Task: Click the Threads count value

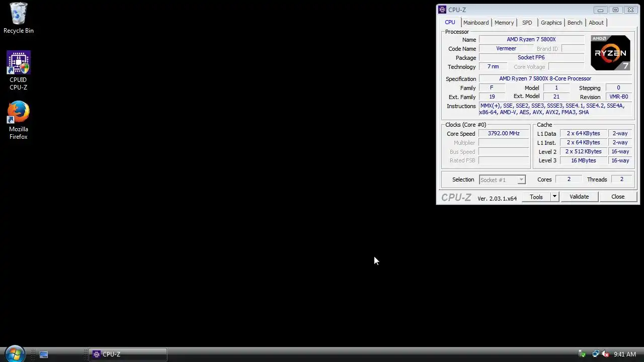Action: pos(621,179)
